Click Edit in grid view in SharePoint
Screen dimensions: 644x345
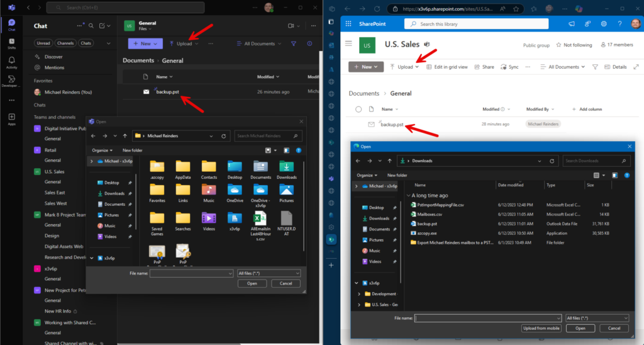(447, 67)
